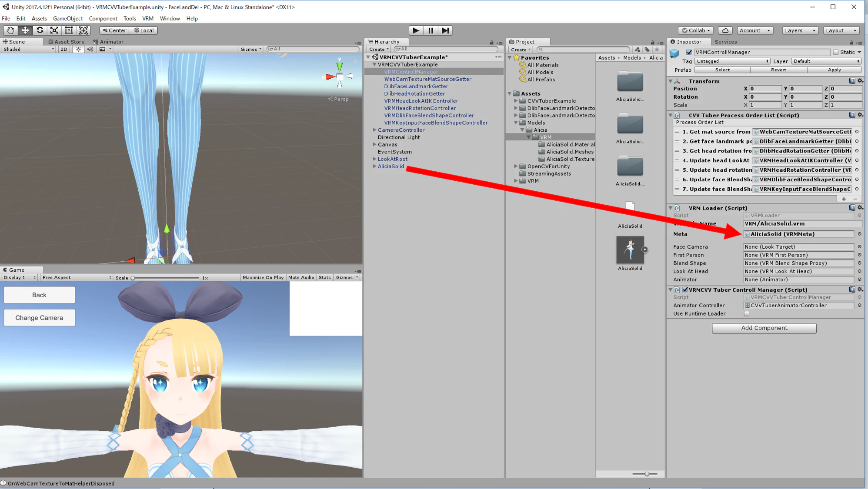Disable VRMCVV Tuber Controll Manager script checkbox
Image resolution: width=868 pixels, height=489 pixels.
[685, 289]
